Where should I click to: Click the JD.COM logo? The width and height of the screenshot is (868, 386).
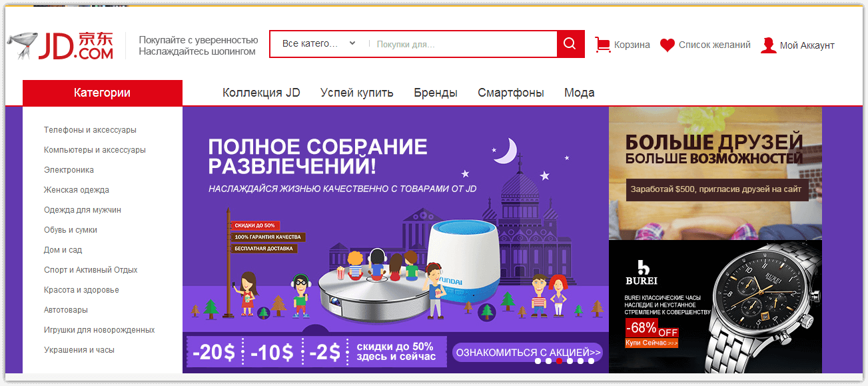[x=61, y=45]
